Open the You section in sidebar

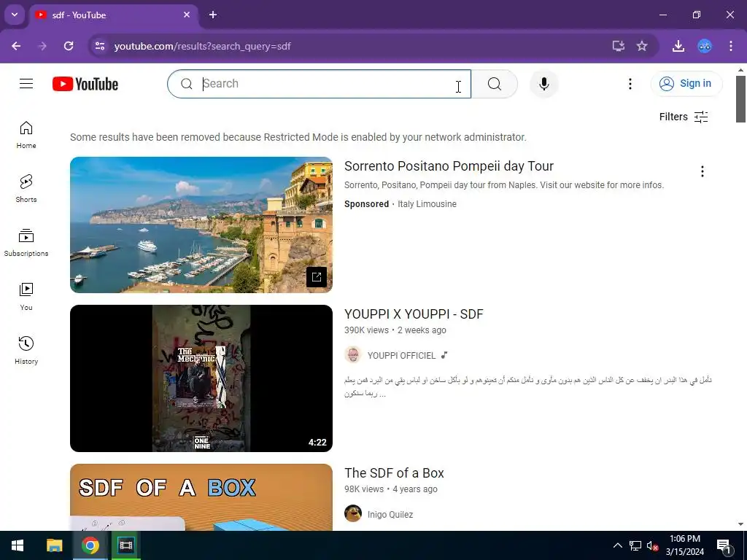26,296
